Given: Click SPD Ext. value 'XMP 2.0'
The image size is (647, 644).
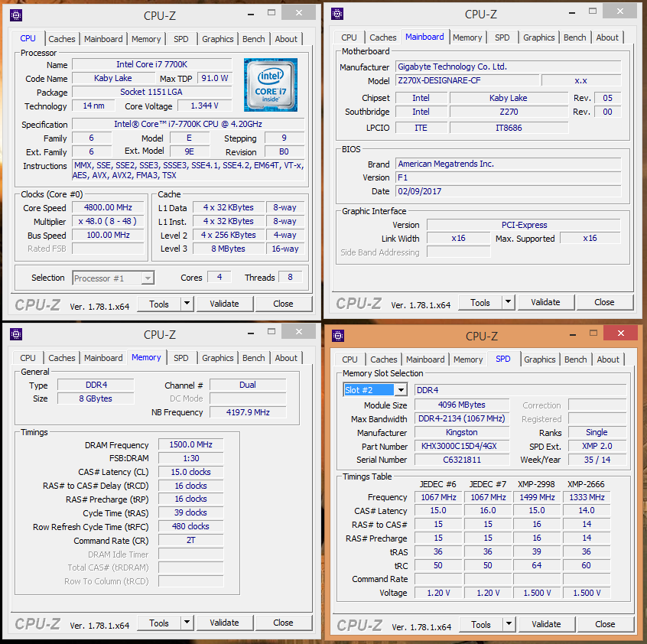Looking at the screenshot, I should click(597, 447).
